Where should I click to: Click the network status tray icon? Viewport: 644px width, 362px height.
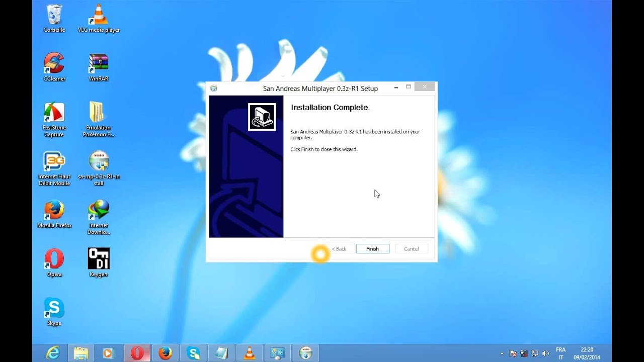[x=534, y=353]
